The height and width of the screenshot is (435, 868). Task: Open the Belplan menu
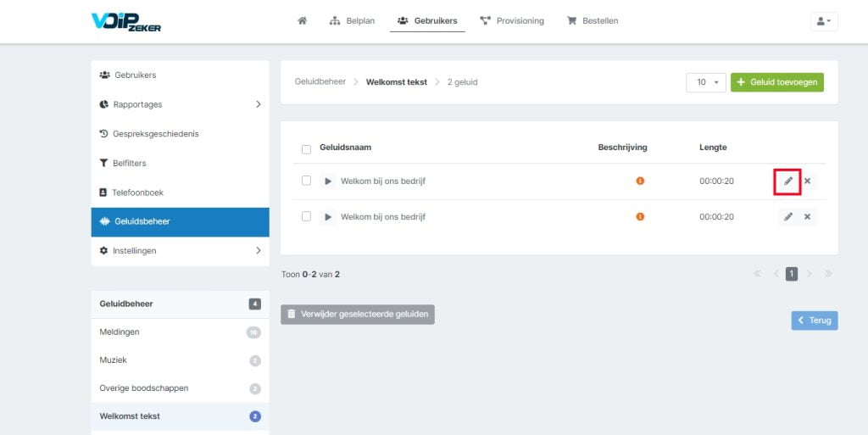point(352,21)
